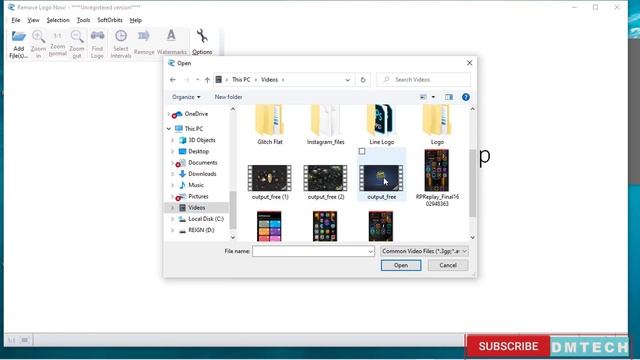Open the Options wrench icon
This screenshot has height=360, width=640.
click(x=202, y=42)
